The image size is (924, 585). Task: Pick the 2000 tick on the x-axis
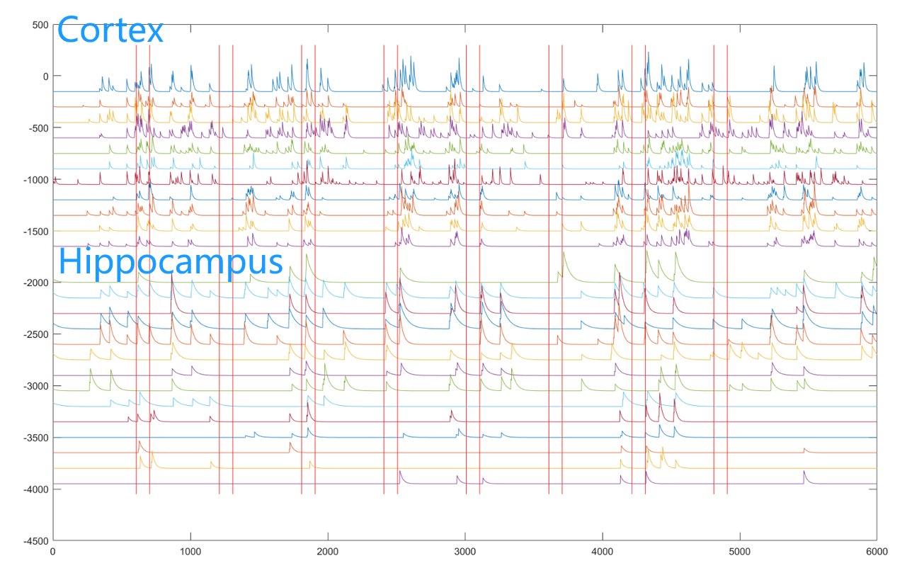pos(327,551)
